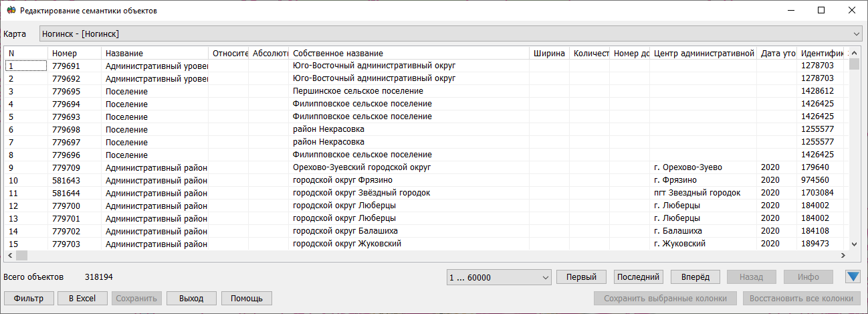Click the Дата уто column header
868x314 pixels.
(x=776, y=53)
